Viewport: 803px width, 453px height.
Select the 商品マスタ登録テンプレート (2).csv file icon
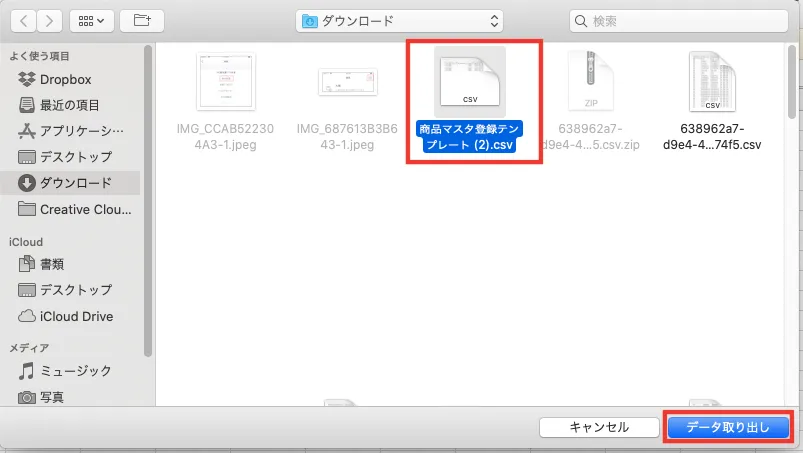pyautogui.click(x=470, y=81)
